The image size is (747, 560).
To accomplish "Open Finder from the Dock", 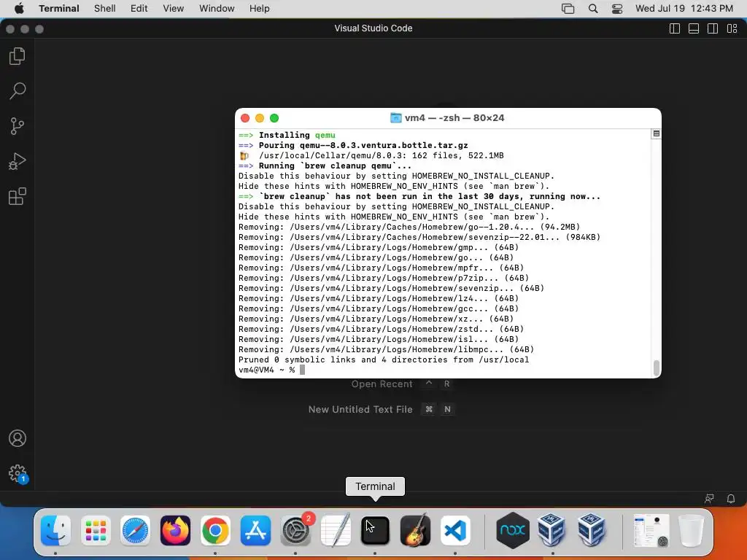I will 55,530.
